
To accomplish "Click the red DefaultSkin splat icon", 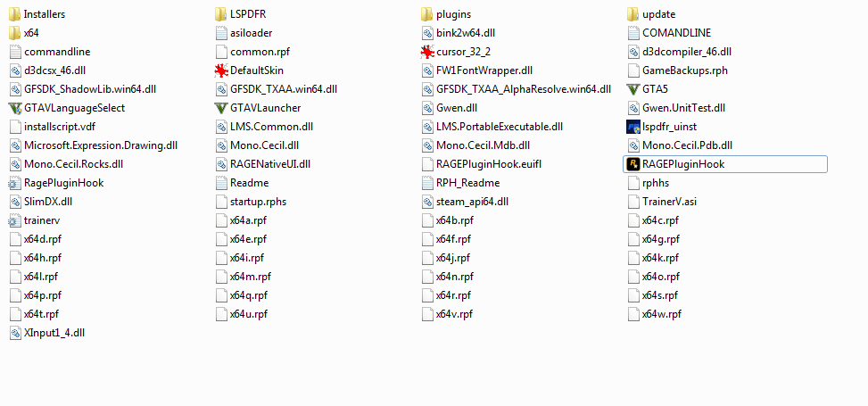I will 221,70.
